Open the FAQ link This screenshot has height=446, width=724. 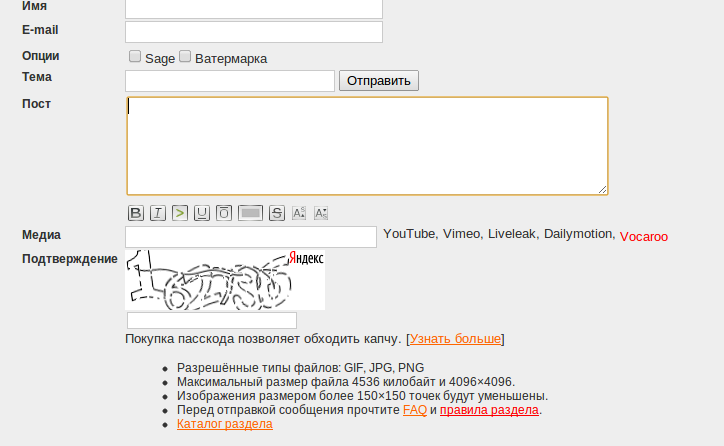click(x=415, y=410)
